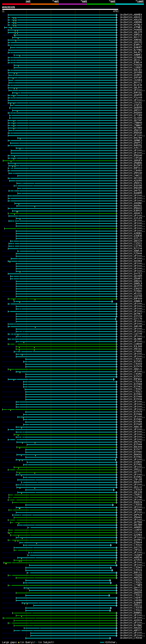Select the UniRef100_B8XY17 label
This screenshot has height=644, width=146.
click(131, 82)
